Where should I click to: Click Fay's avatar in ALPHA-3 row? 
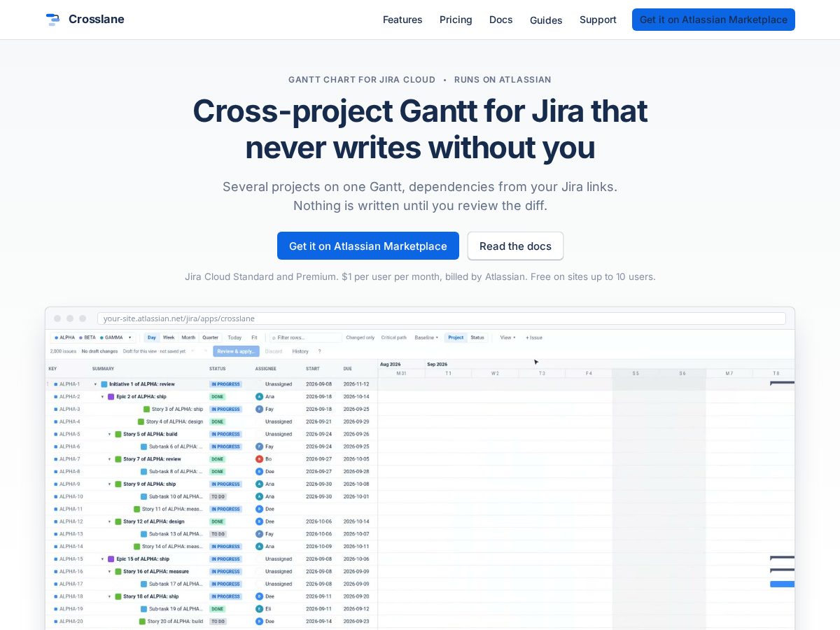(260, 409)
